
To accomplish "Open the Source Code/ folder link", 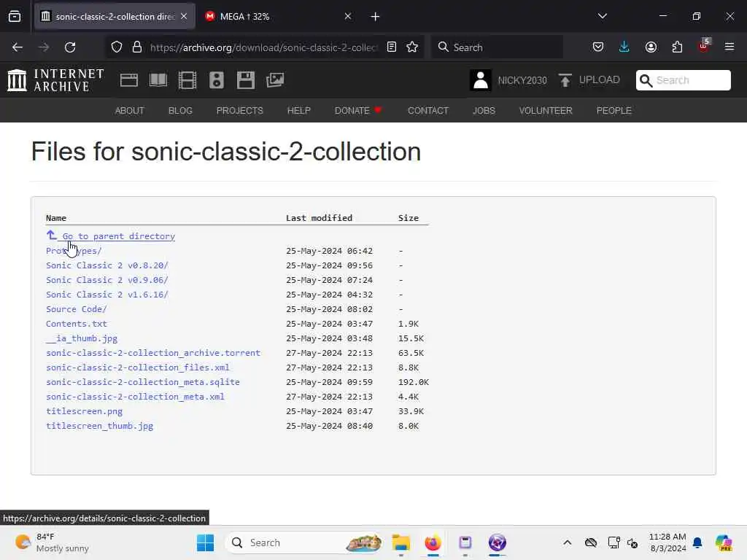I will point(76,309).
